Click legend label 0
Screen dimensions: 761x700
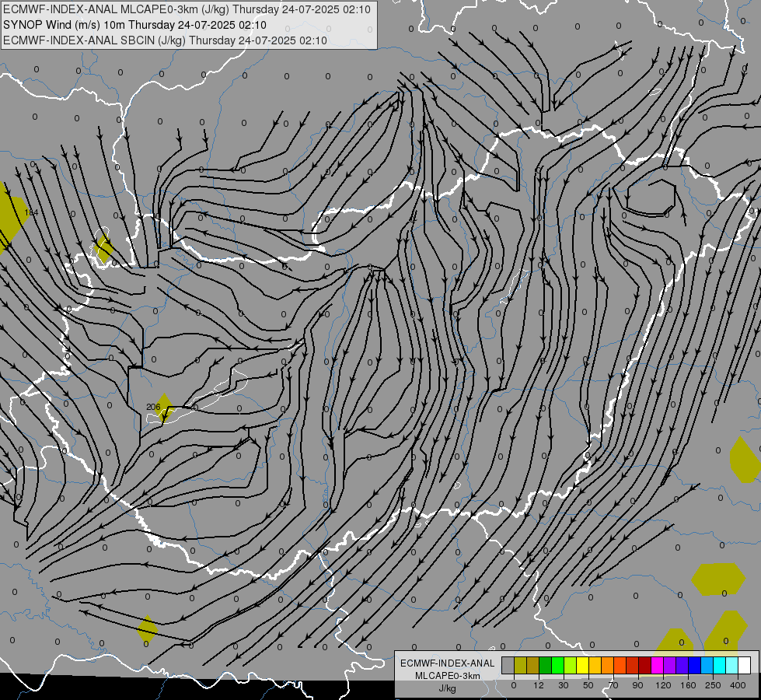pyautogui.click(x=514, y=685)
